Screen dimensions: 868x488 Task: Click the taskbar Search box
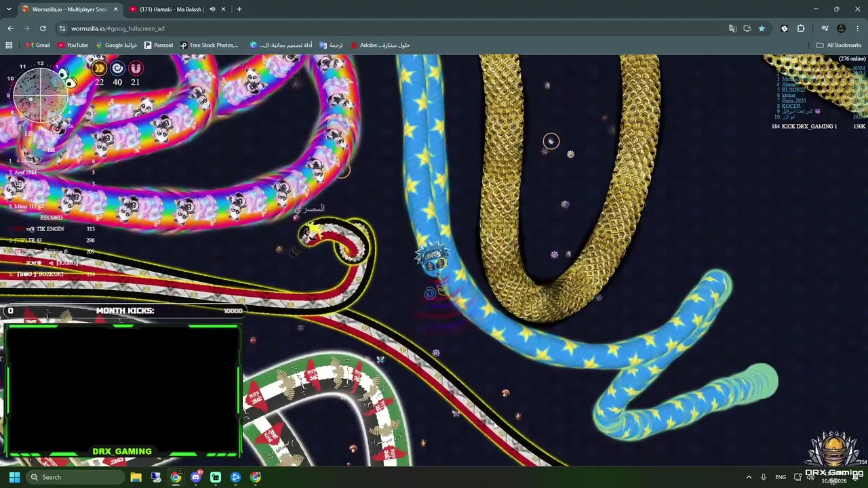click(75, 477)
